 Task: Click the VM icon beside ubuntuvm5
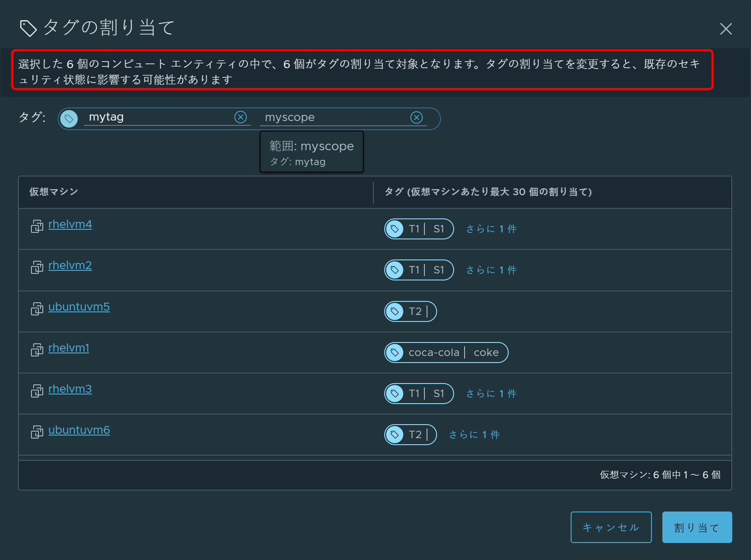(37, 309)
